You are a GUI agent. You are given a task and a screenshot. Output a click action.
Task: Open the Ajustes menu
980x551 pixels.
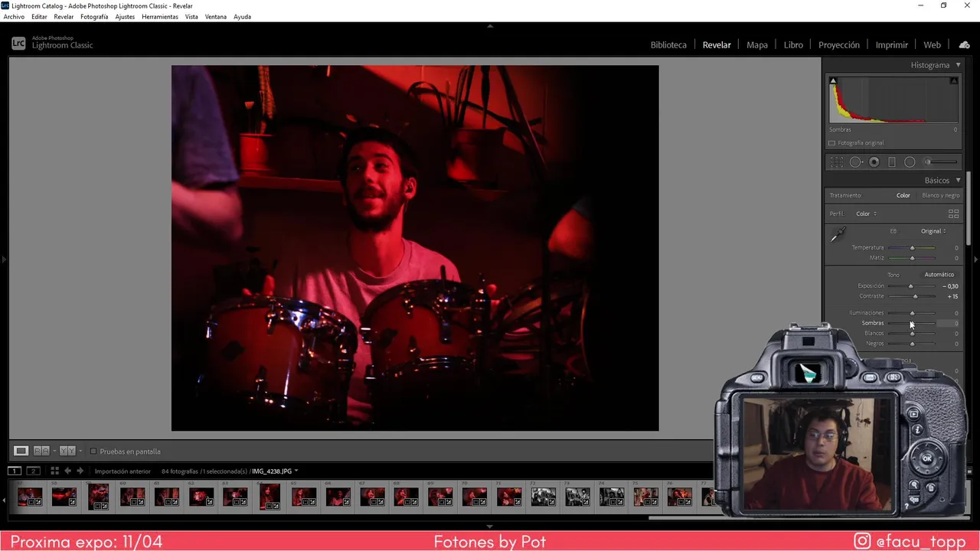coord(125,17)
